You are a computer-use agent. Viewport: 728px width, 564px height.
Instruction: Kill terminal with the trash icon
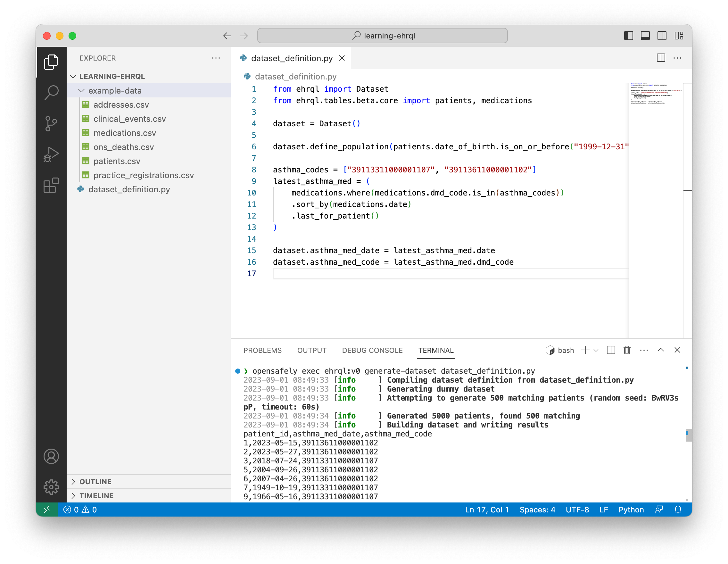click(x=627, y=350)
